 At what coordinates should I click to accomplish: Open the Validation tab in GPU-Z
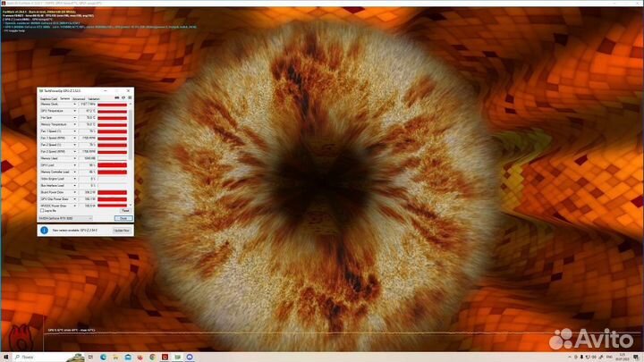tap(93, 97)
